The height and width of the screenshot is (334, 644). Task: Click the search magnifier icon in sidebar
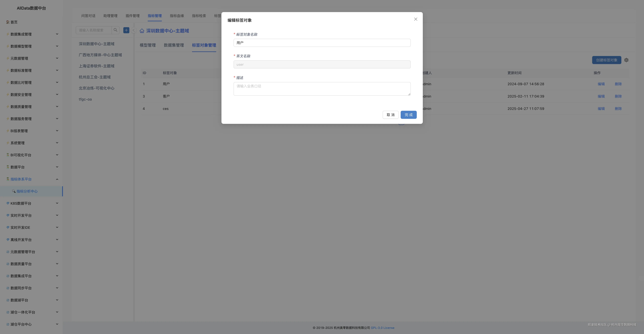pyautogui.click(x=115, y=30)
